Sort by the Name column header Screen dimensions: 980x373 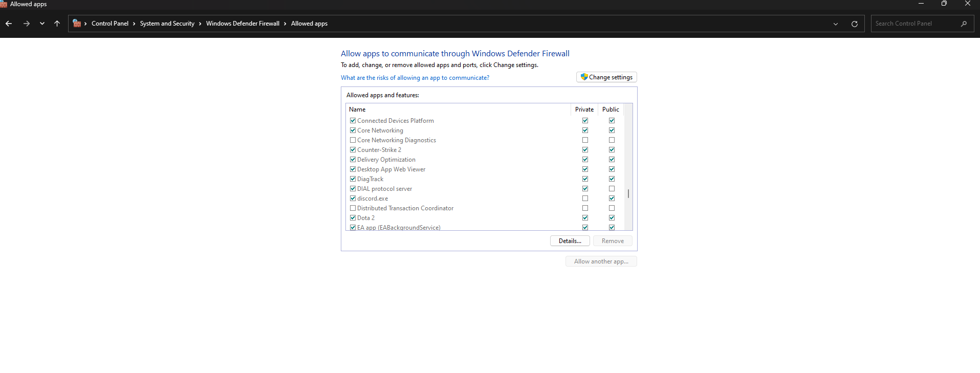pyautogui.click(x=458, y=109)
